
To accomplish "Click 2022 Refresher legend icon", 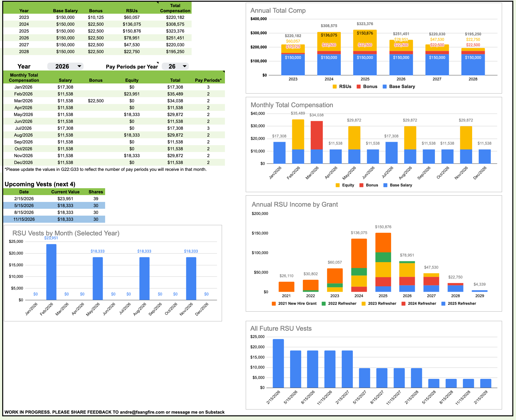I will tap(324, 304).
